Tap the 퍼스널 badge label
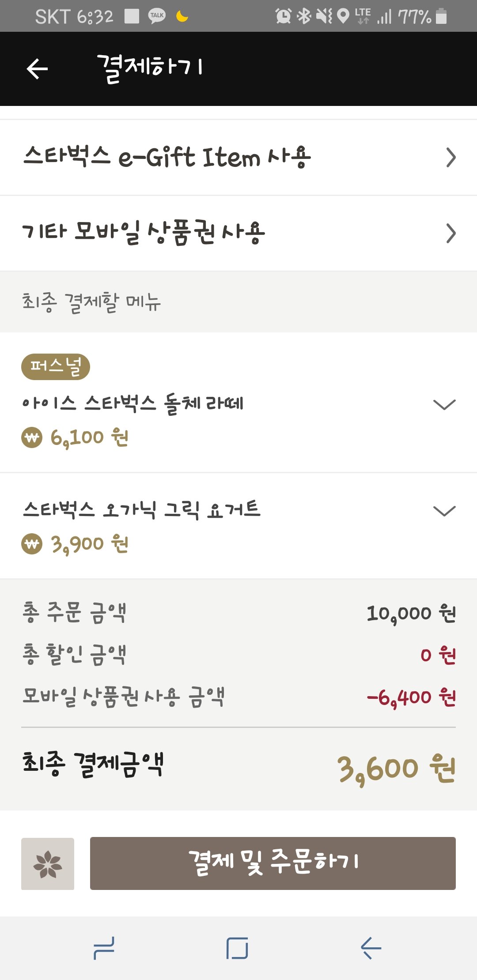The image size is (477, 980). coord(56,366)
